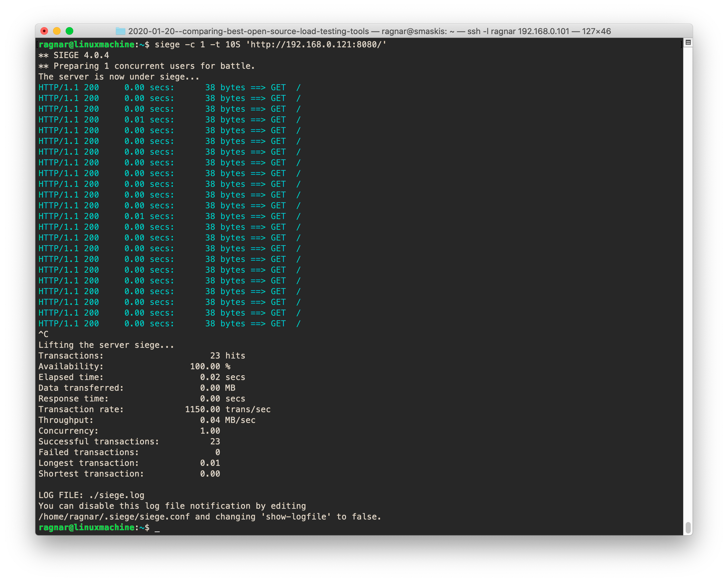Click the 'Concurrency:' label
This screenshot has width=728, height=582.
click(x=69, y=431)
